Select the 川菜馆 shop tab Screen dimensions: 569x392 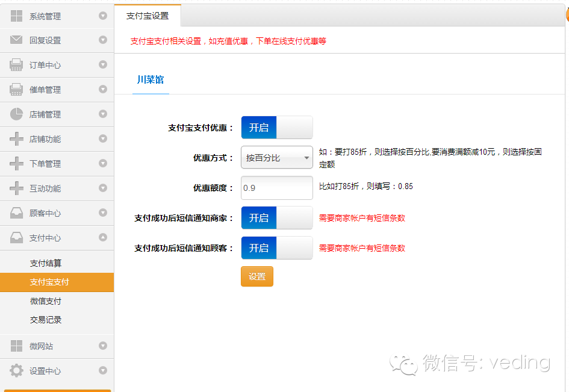[151, 80]
